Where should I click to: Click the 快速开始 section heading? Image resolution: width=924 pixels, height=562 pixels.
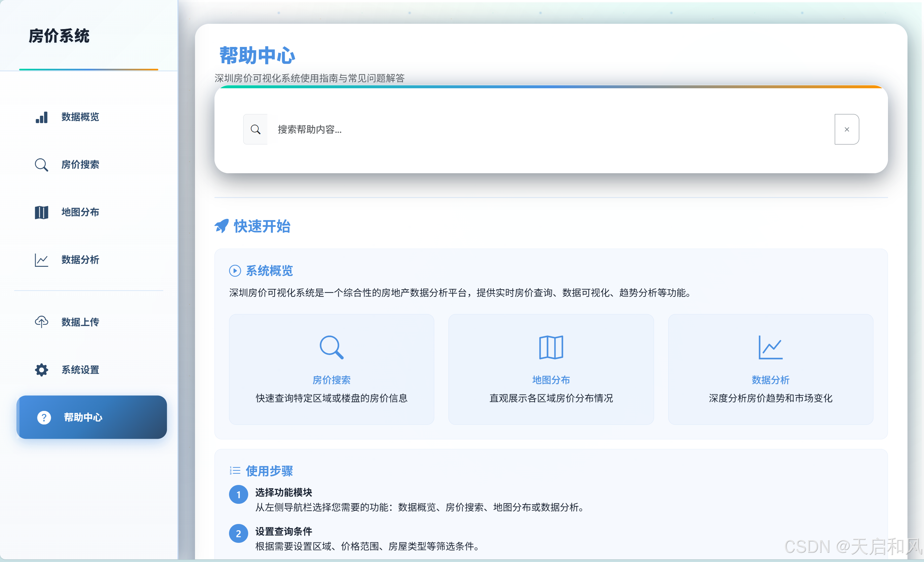click(262, 226)
